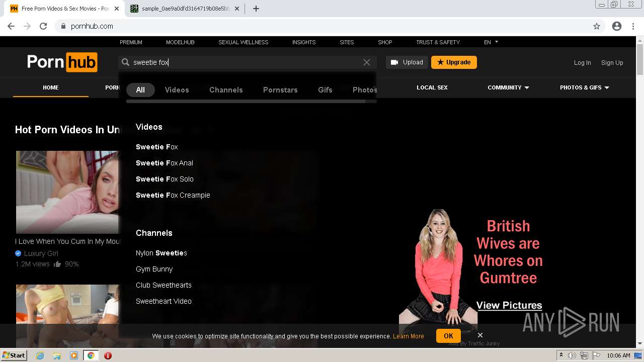Choose the Gym Bunny channel suggestion
The height and width of the screenshot is (362, 644).
pos(154,269)
